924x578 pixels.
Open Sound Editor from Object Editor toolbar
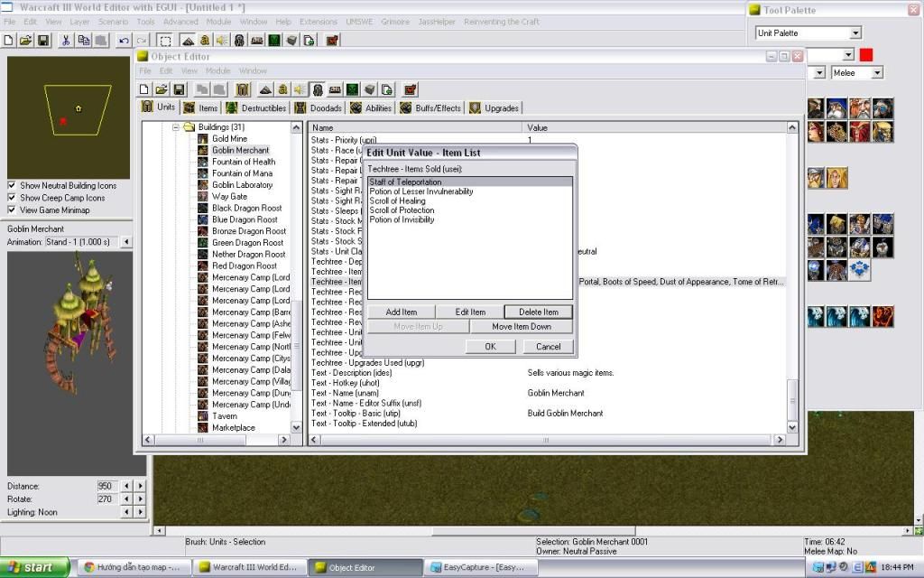tap(300, 89)
